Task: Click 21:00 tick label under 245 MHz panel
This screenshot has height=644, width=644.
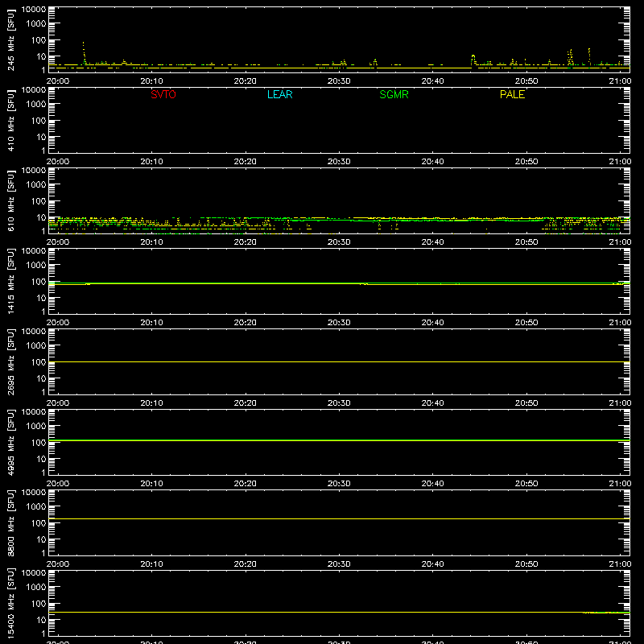Action: 620,81
